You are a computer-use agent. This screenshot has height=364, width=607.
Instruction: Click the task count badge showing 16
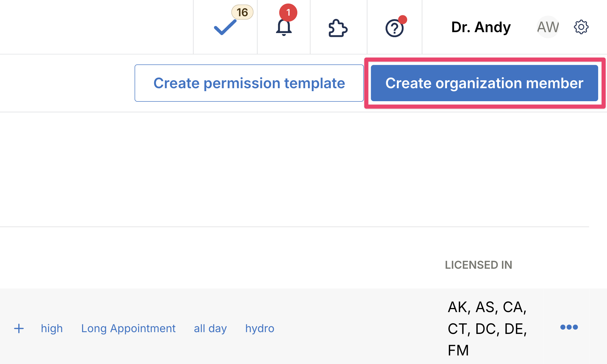pyautogui.click(x=242, y=12)
